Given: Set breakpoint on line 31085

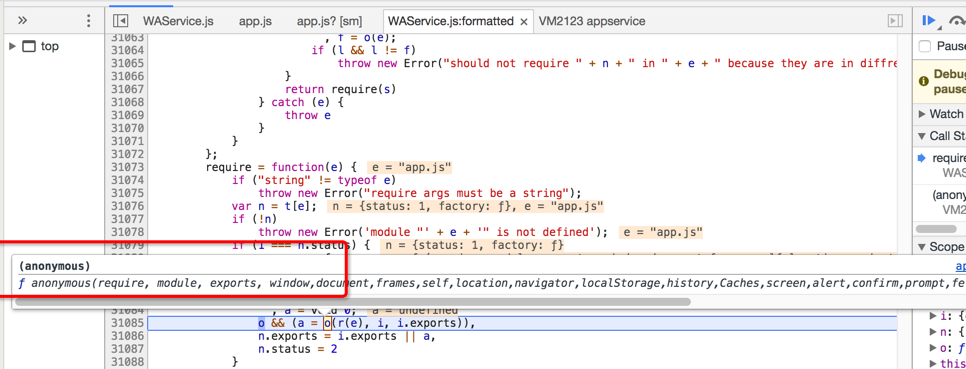Looking at the screenshot, I should pos(128,323).
